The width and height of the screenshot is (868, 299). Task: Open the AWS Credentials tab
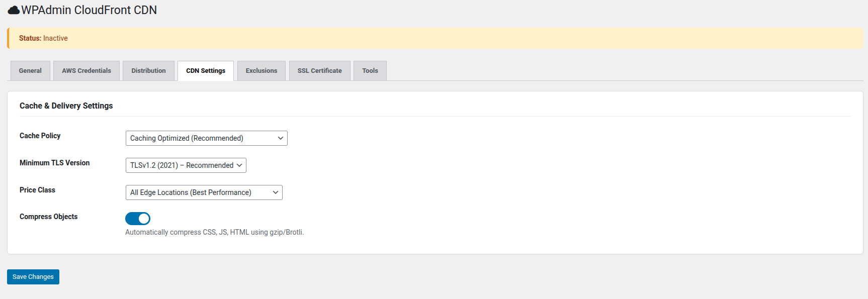point(86,71)
